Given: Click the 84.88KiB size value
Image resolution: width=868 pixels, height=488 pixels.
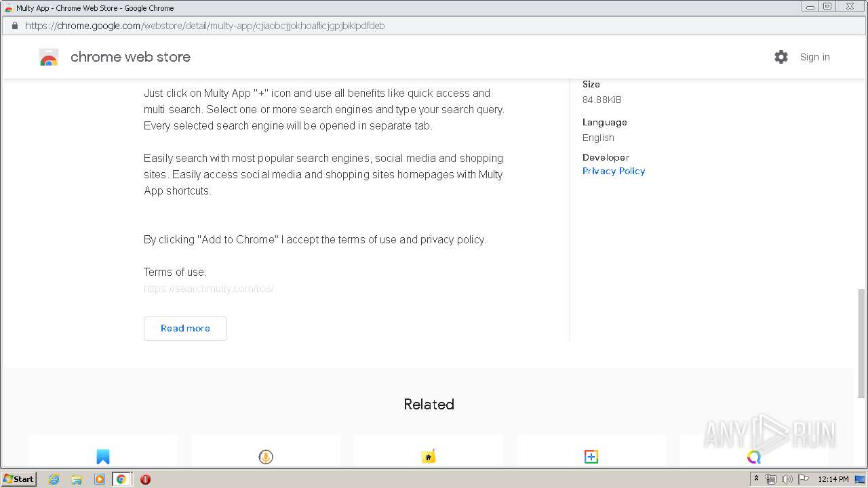Looking at the screenshot, I should coord(602,100).
